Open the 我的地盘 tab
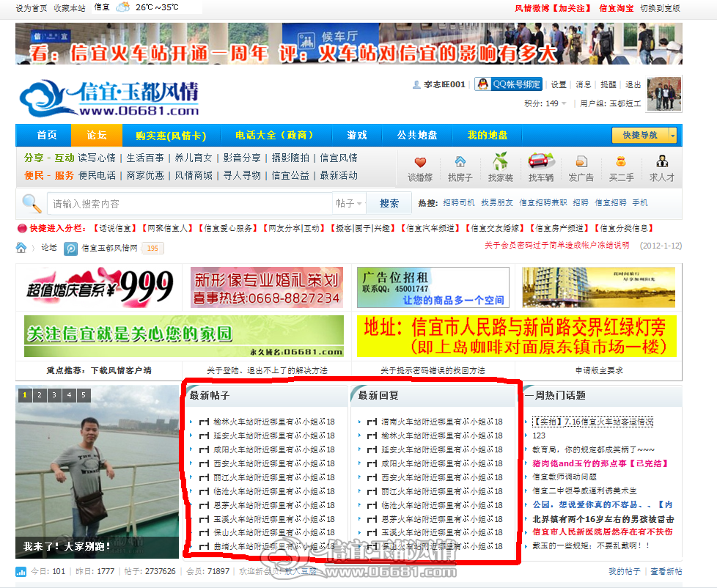Viewport: 717px width, 588px height. 488,136
